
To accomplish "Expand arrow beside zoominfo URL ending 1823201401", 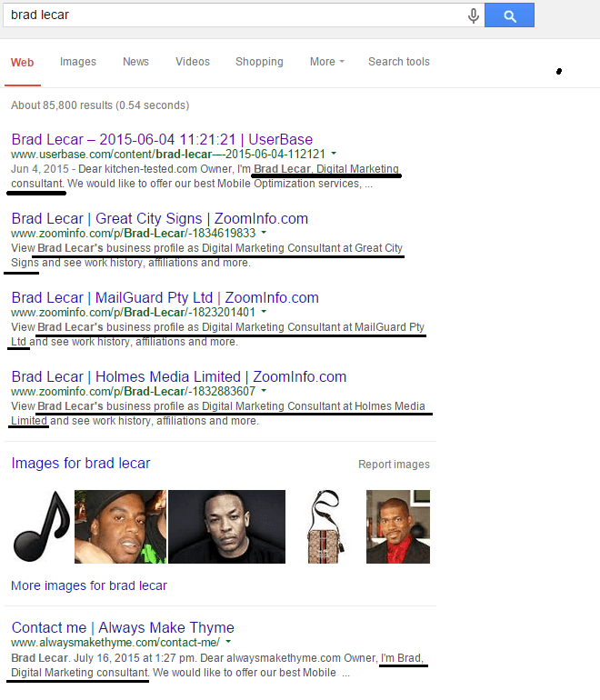I will click(x=264, y=312).
